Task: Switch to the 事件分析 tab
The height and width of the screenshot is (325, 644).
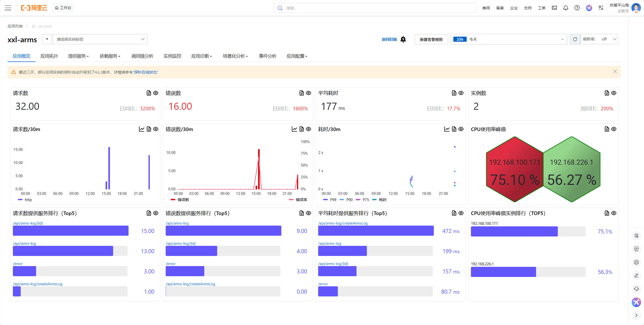Action: 268,56
